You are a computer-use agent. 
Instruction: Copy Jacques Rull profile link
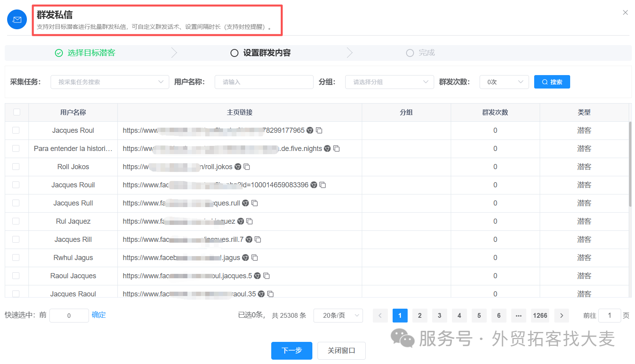click(255, 203)
